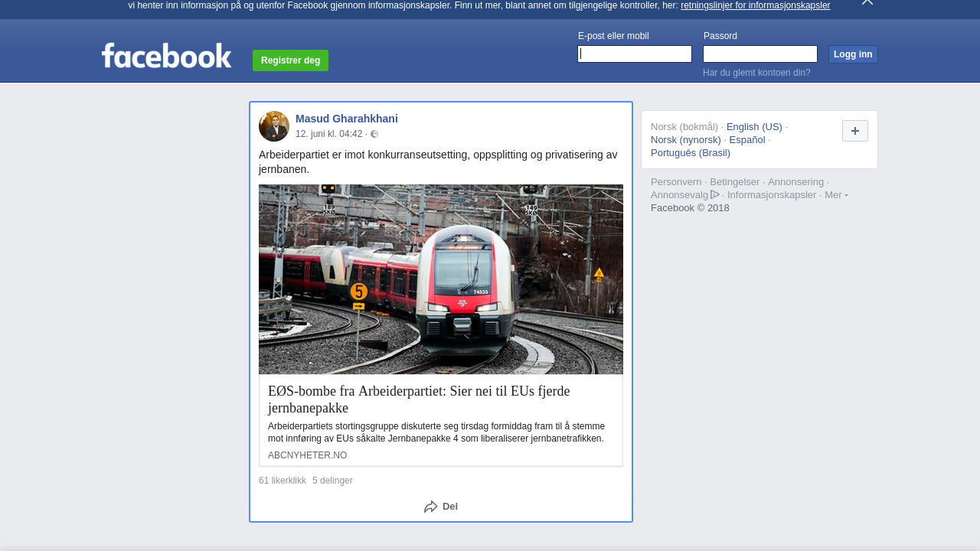Click the ABCNYHETER.NO source label
The image size is (980, 551).
[307, 455]
